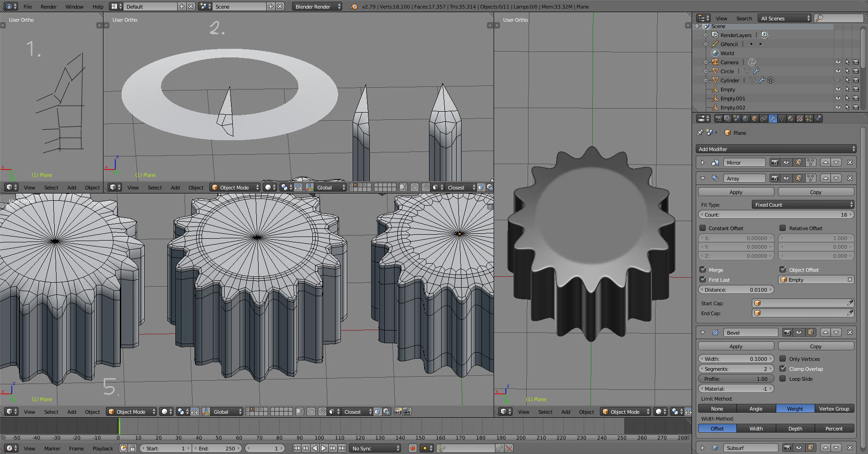868x454 pixels.
Task: Open the Blender Render engine dropdown
Action: (x=317, y=6)
